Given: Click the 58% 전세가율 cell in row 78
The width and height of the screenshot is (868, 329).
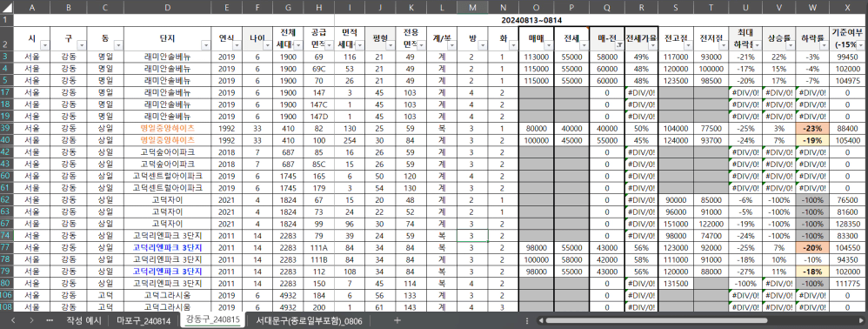Looking at the screenshot, I should pyautogui.click(x=641, y=259).
